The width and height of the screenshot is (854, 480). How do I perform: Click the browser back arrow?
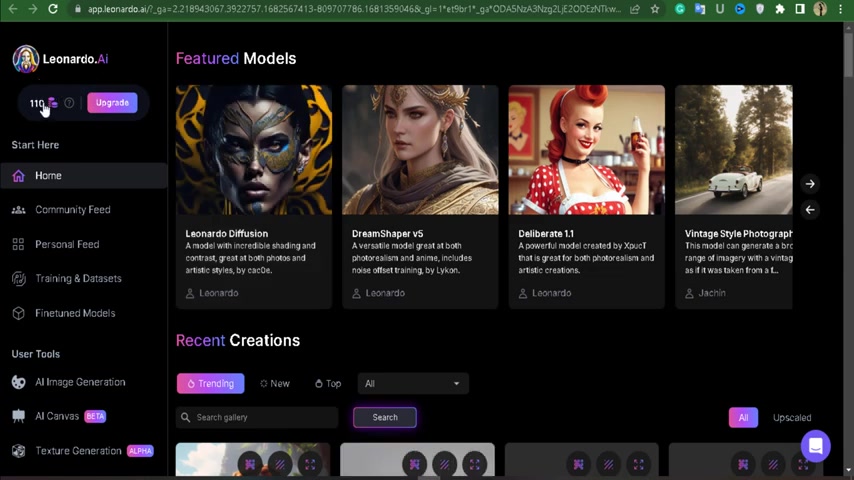tap(13, 9)
